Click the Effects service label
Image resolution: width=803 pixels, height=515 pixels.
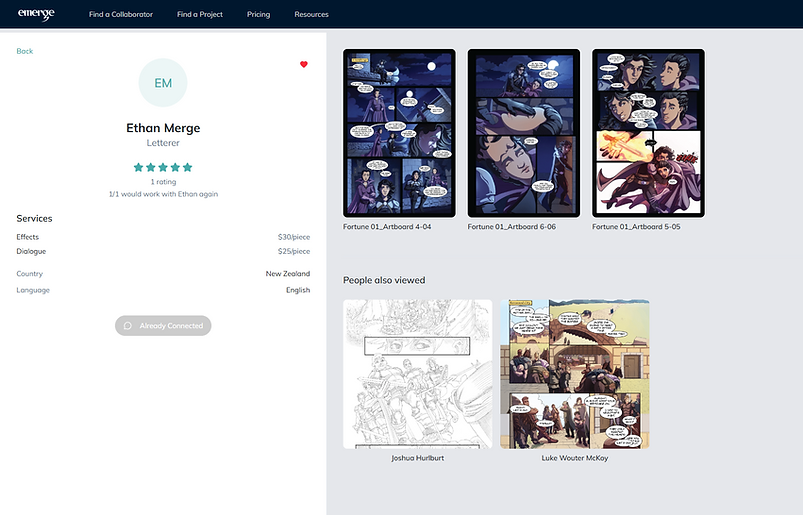pyautogui.click(x=28, y=237)
